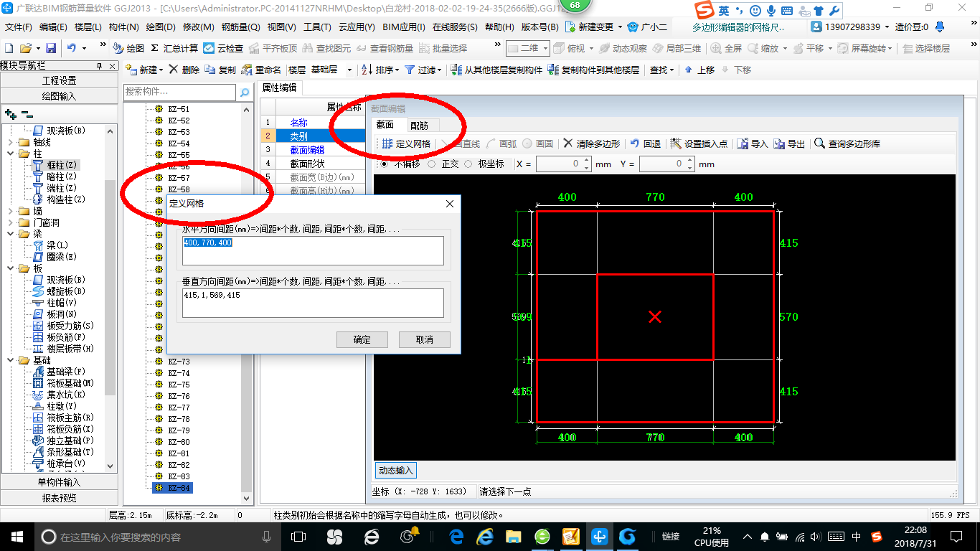This screenshot has height=551, width=980.
Task: Click 查询多边形库 magnifier icon
Action: pyautogui.click(x=819, y=143)
